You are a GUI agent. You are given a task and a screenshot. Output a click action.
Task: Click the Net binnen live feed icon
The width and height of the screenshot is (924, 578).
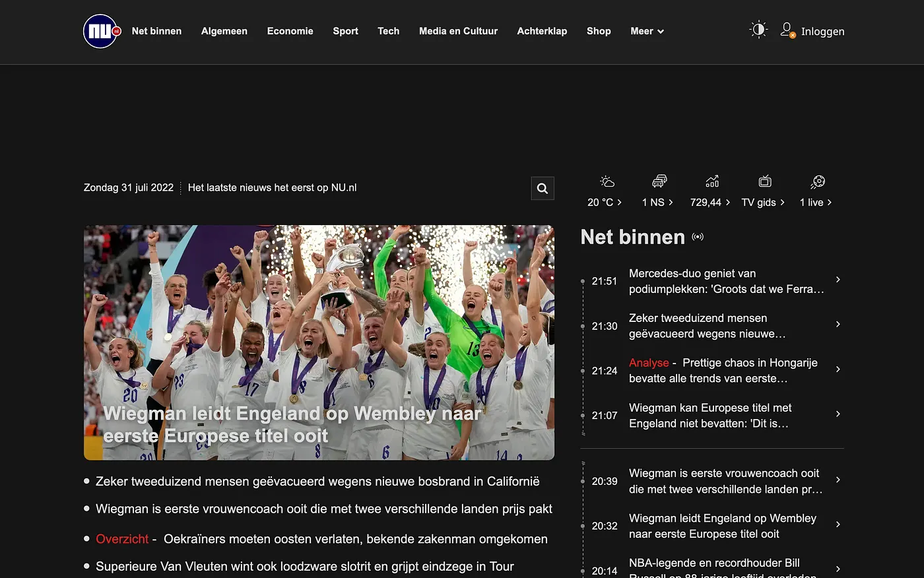tap(698, 236)
